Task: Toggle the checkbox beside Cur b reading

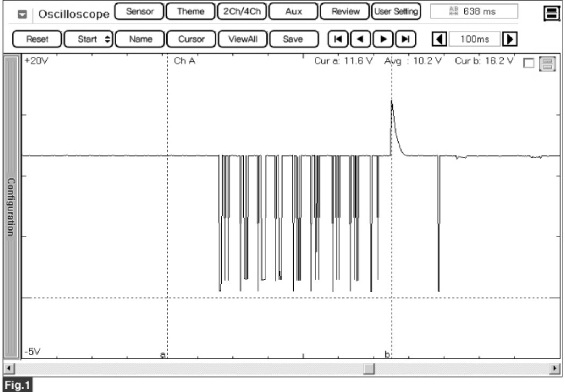Action: pyautogui.click(x=528, y=64)
